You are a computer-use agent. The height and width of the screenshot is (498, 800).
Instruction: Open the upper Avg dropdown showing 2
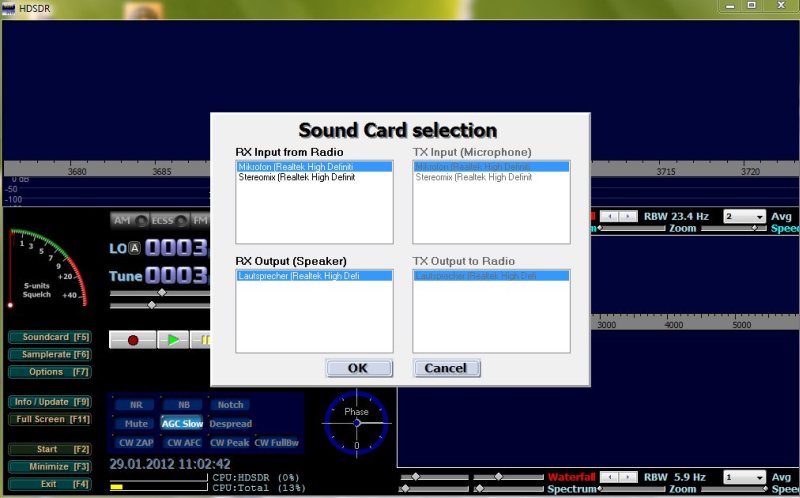[x=745, y=216]
